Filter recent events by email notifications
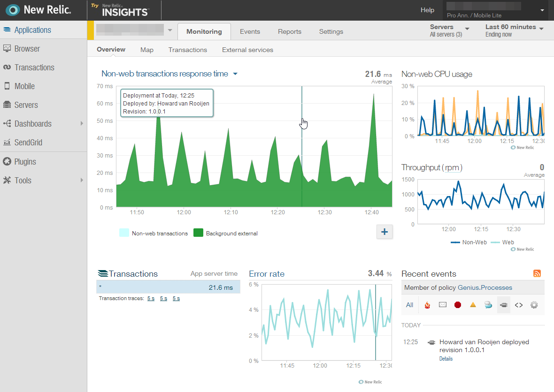This screenshot has width=554, height=392. 442,304
